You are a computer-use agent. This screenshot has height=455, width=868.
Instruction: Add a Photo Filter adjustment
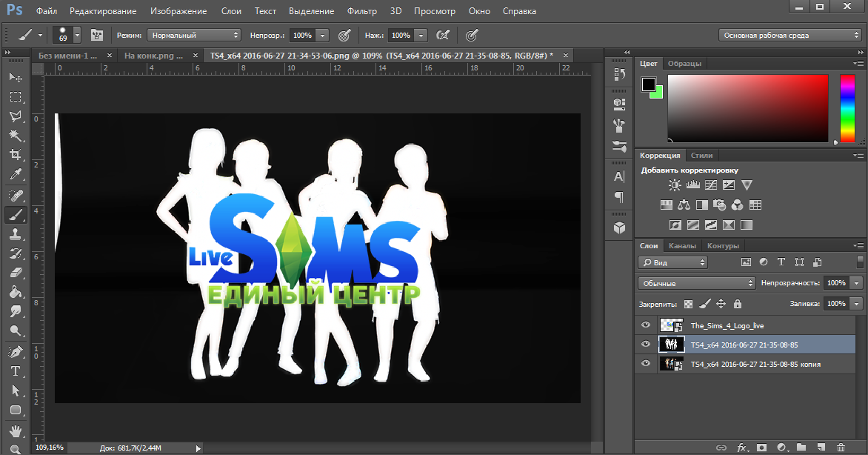click(720, 205)
